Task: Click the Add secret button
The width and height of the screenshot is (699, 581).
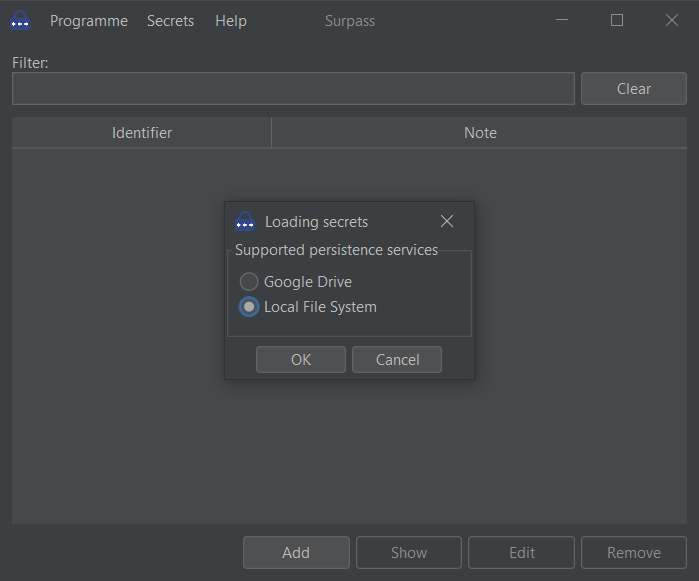Action: pos(296,553)
